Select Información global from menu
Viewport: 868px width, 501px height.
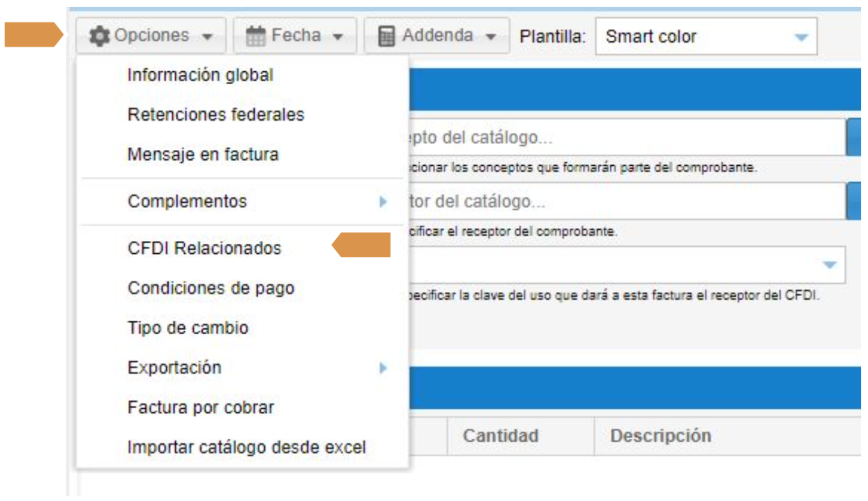[200, 75]
